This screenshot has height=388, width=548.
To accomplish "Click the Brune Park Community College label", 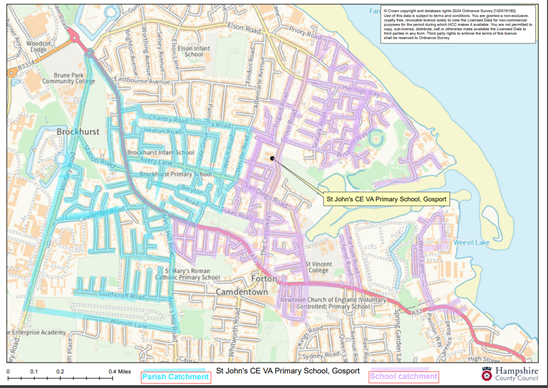I will [x=68, y=78].
